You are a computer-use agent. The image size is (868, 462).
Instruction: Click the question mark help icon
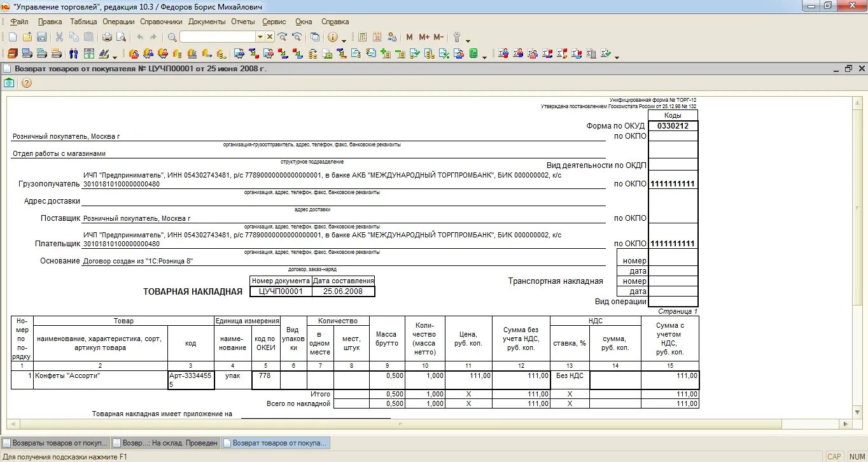tap(27, 83)
